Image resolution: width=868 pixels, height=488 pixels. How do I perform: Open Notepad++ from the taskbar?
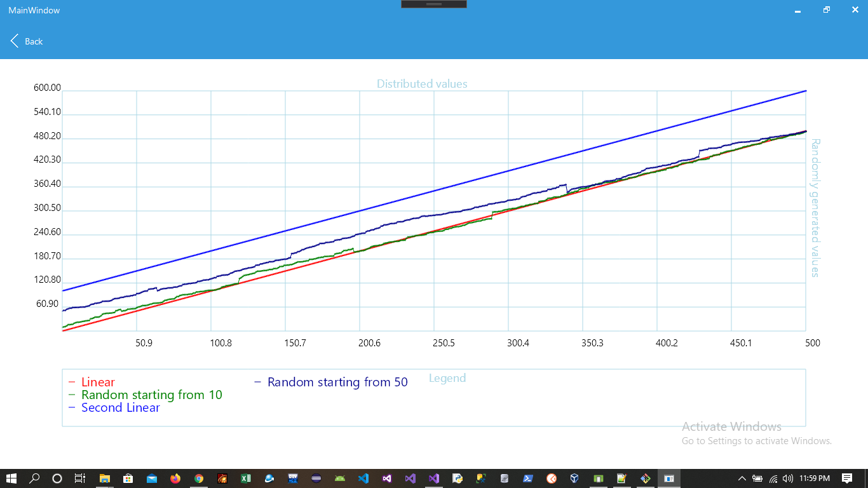click(622, 478)
